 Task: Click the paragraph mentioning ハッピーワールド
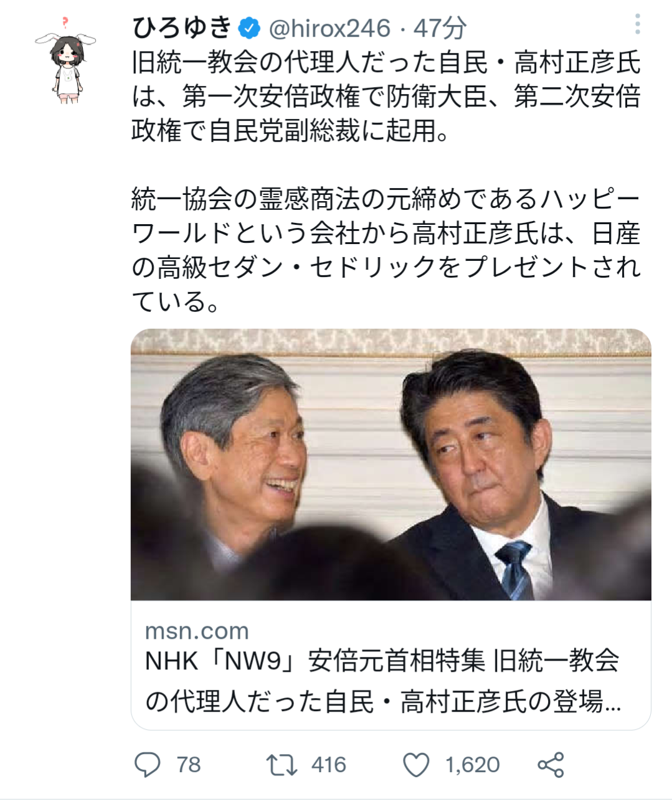[x=386, y=250]
